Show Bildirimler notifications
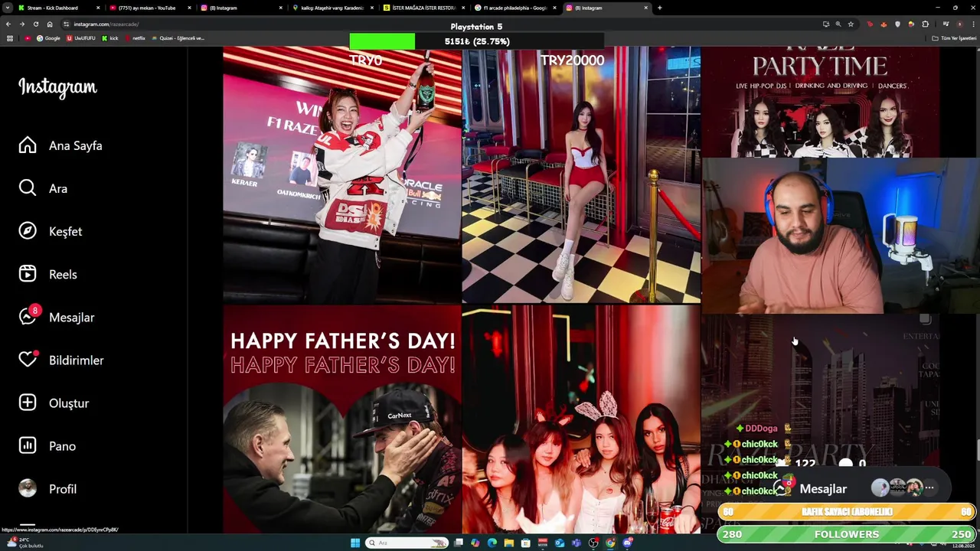 coord(61,360)
